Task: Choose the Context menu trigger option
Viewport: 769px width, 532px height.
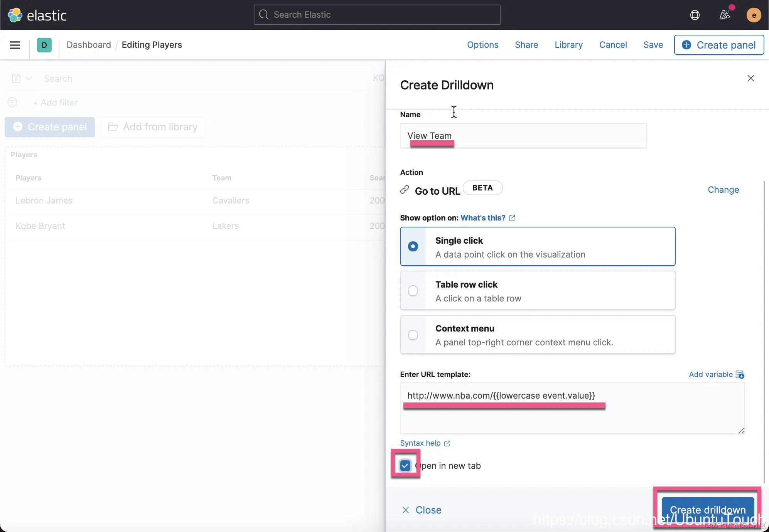Action: (413, 335)
